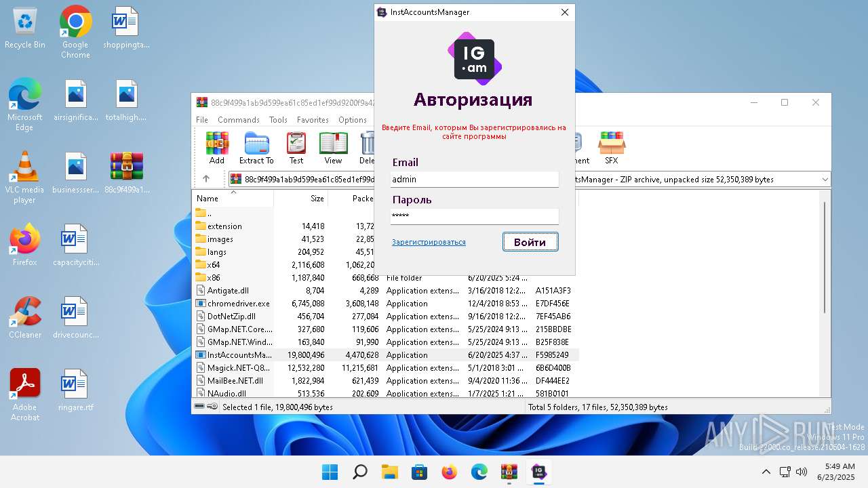Image resolution: width=868 pixels, height=488 pixels.
Task: Select CCleaner desktop shortcut
Action: [25, 317]
